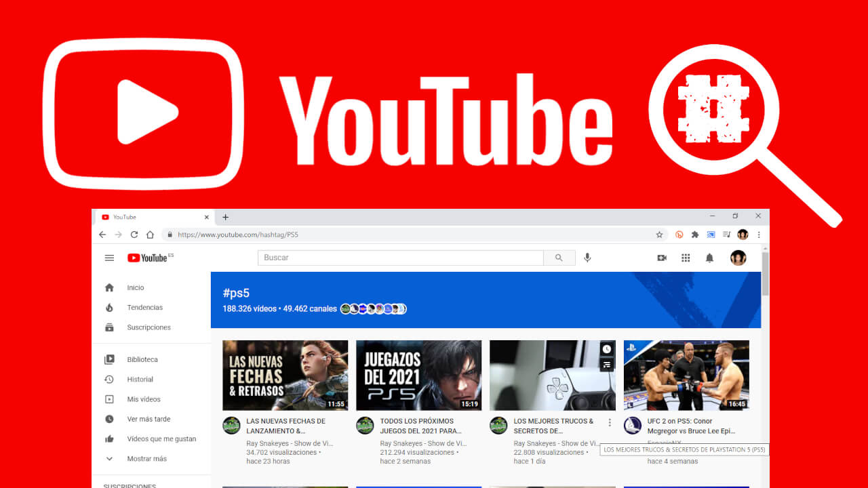Open the UFC fight video thumbnail
This screenshot has width=868, height=488.
[686, 375]
